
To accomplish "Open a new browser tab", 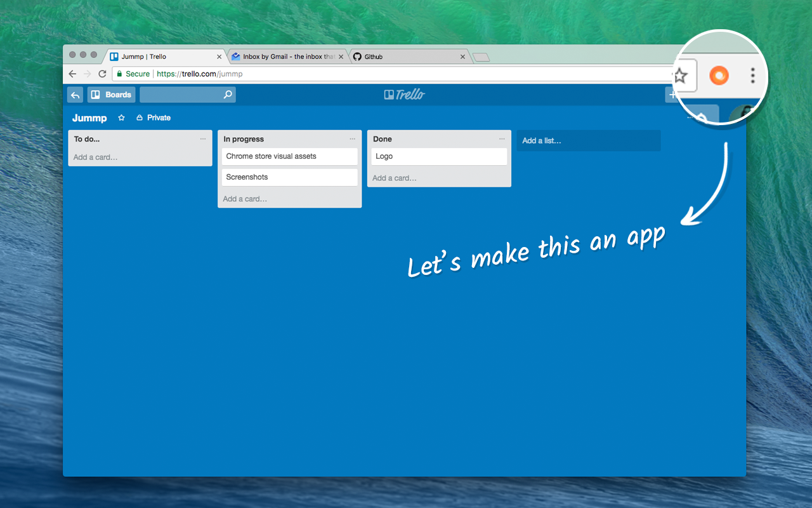I will tap(481, 57).
